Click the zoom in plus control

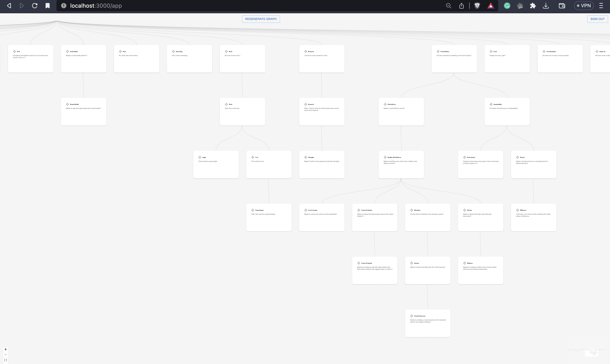5,349
